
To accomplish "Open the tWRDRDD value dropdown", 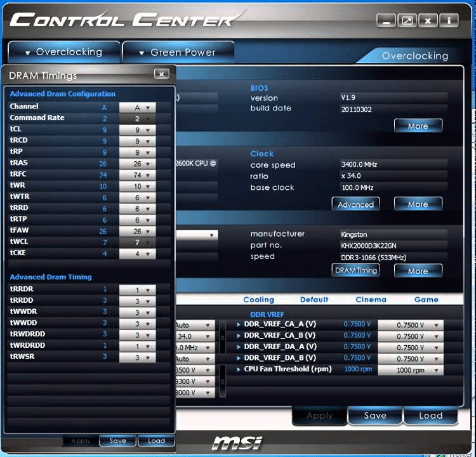I will (x=138, y=346).
